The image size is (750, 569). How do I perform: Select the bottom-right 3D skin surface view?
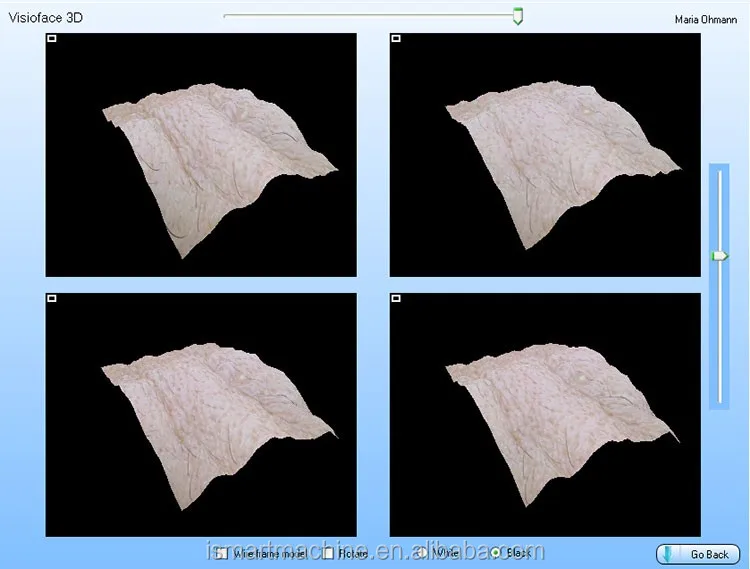(545, 414)
